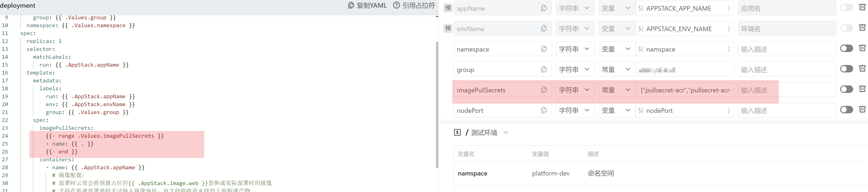Copy the group variable name
Image resolution: width=868 pixels, height=192 pixels.
pyautogui.click(x=544, y=69)
